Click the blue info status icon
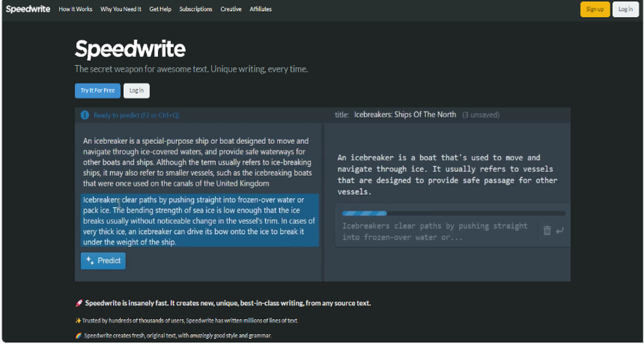The height and width of the screenshot is (344, 644). pos(84,115)
